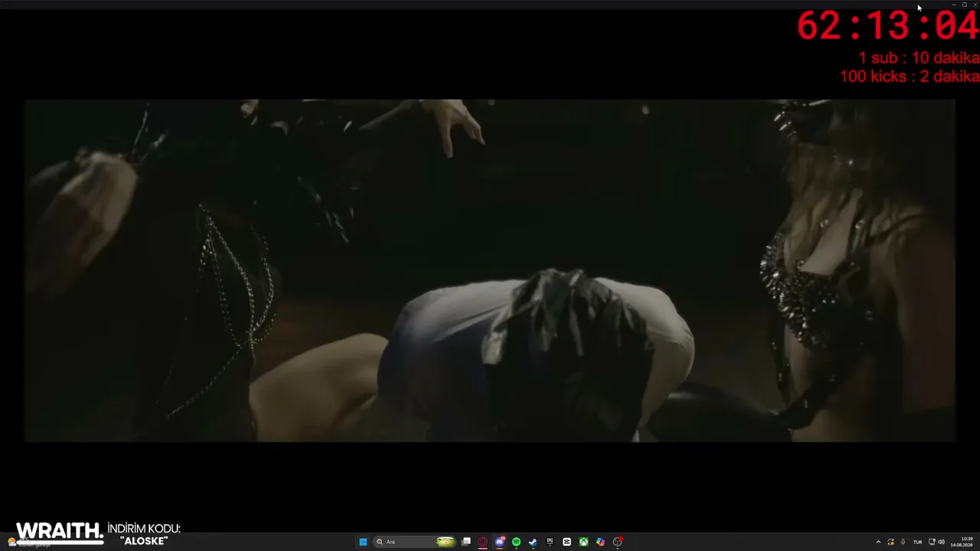Launch Steam from the taskbar

pyautogui.click(x=533, y=542)
